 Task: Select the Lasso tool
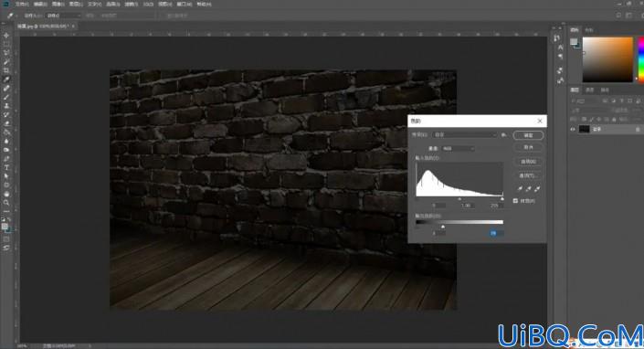click(x=6, y=53)
